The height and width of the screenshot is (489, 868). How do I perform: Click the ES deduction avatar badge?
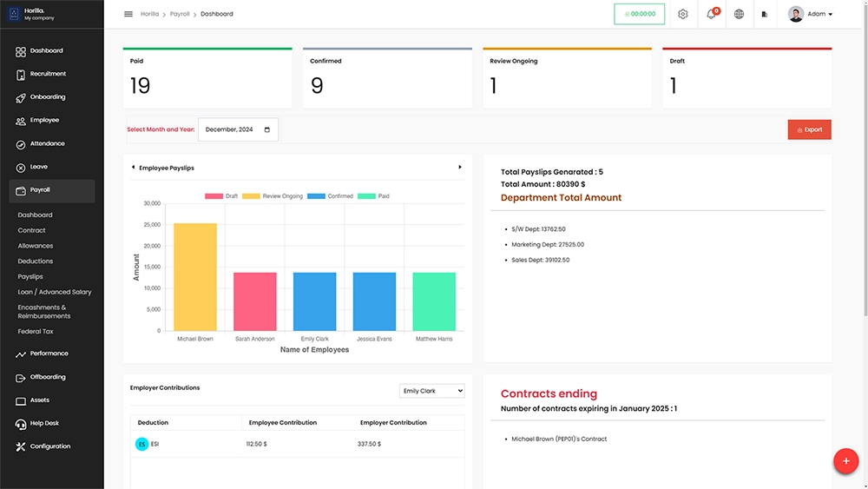(x=141, y=444)
